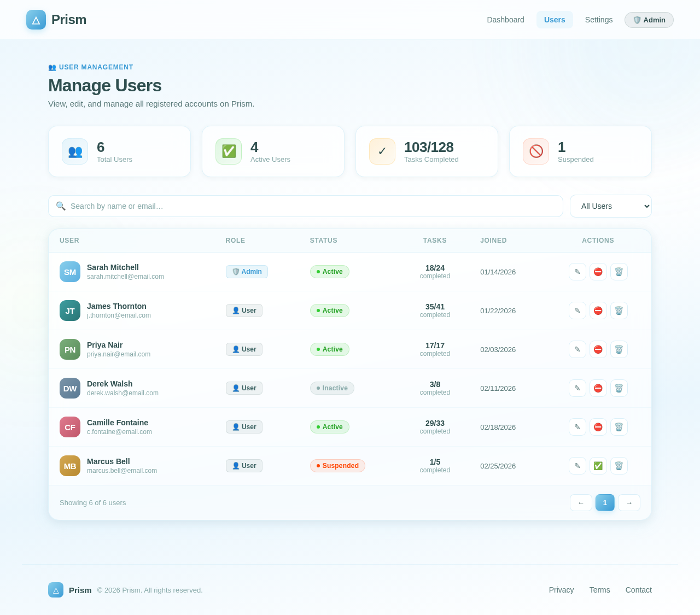Viewport: 700px width, 615px height.
Task: Click the search magnifier icon
Action: point(60,206)
